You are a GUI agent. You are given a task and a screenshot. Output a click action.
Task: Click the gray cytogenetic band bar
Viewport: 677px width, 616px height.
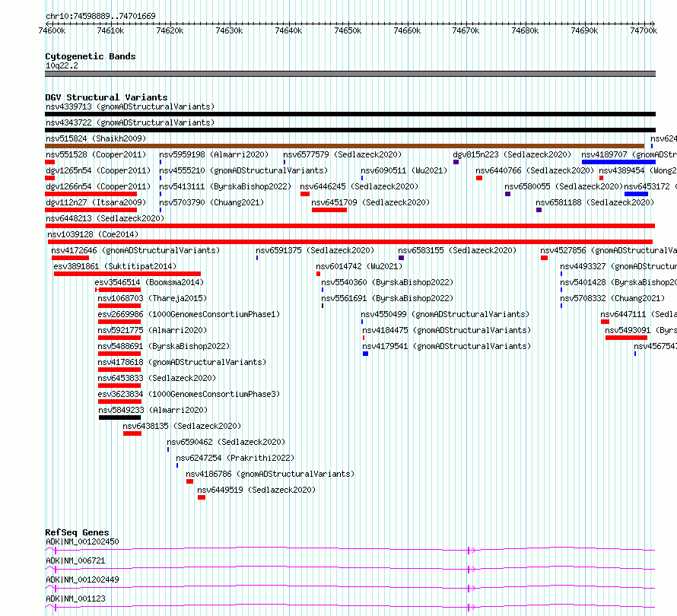coord(350,74)
